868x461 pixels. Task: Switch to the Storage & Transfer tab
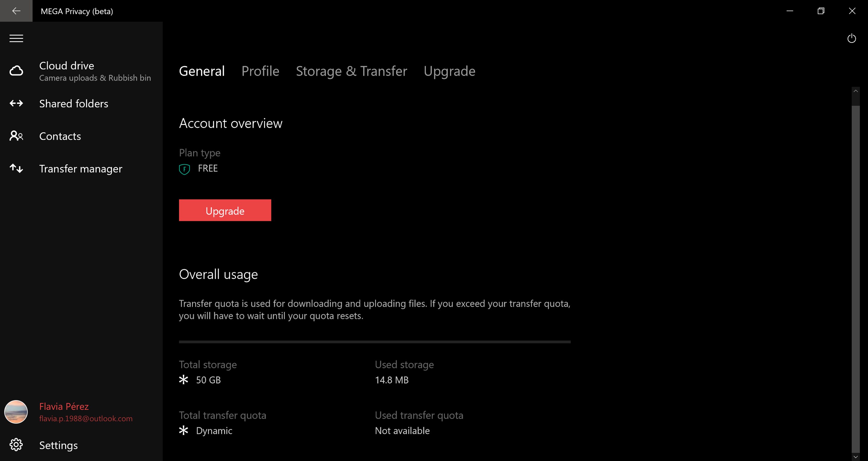[351, 71]
